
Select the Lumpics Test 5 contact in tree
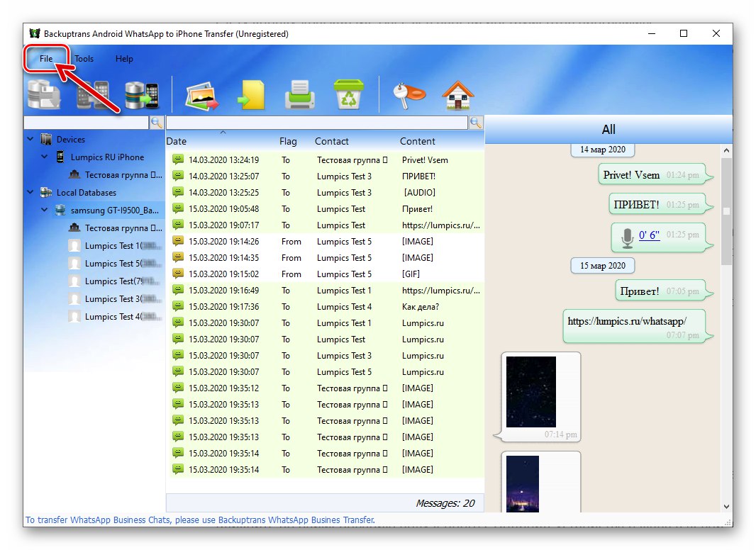tap(123, 263)
